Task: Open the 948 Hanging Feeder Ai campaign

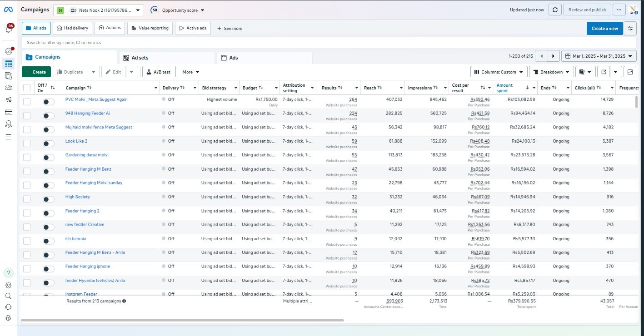Action: (88, 113)
